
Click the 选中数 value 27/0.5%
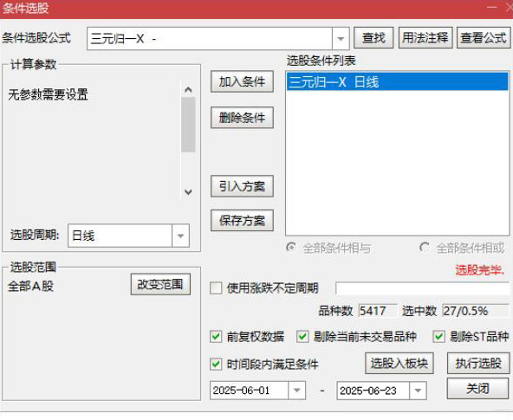coord(476,311)
